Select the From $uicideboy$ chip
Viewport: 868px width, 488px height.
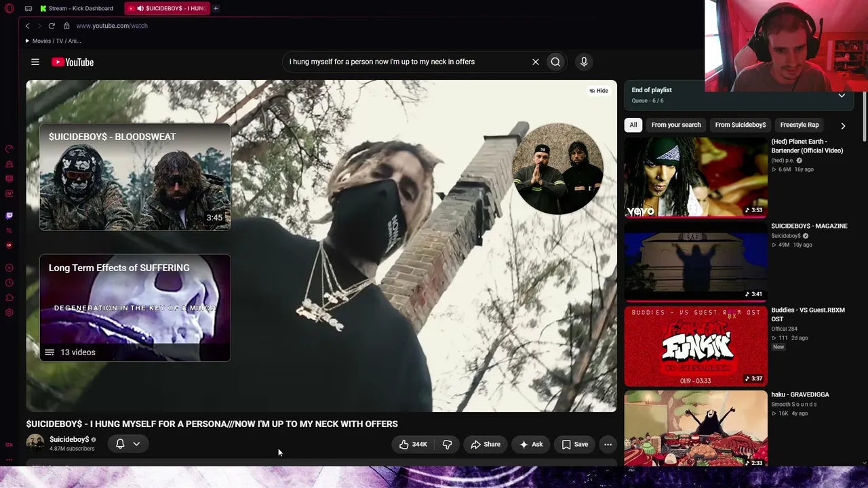(741, 125)
